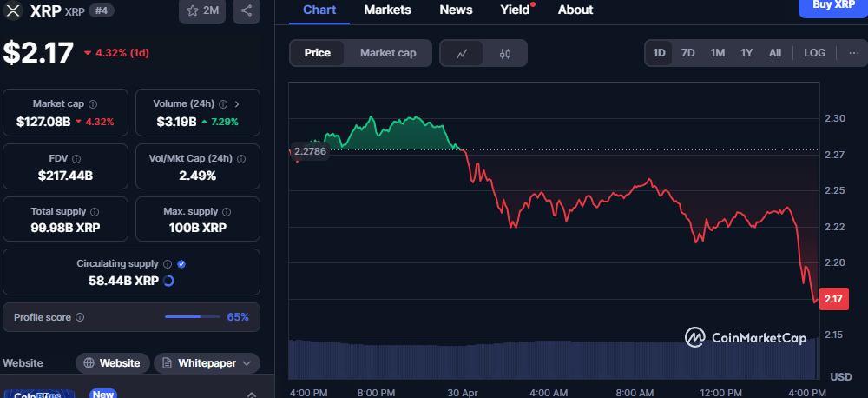Switch to candlestick chart view
Screen dimensions: 868x398
(x=505, y=53)
